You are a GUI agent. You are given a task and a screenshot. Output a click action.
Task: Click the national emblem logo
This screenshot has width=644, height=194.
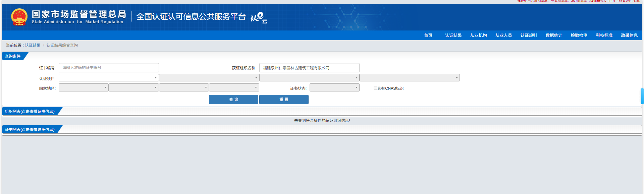pos(19,17)
